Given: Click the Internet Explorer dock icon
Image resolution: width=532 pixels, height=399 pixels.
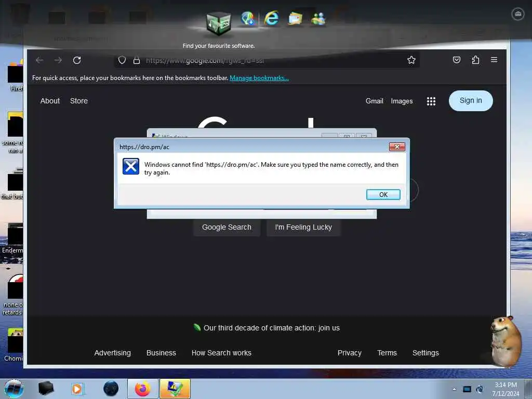Looking at the screenshot, I should tap(271, 18).
